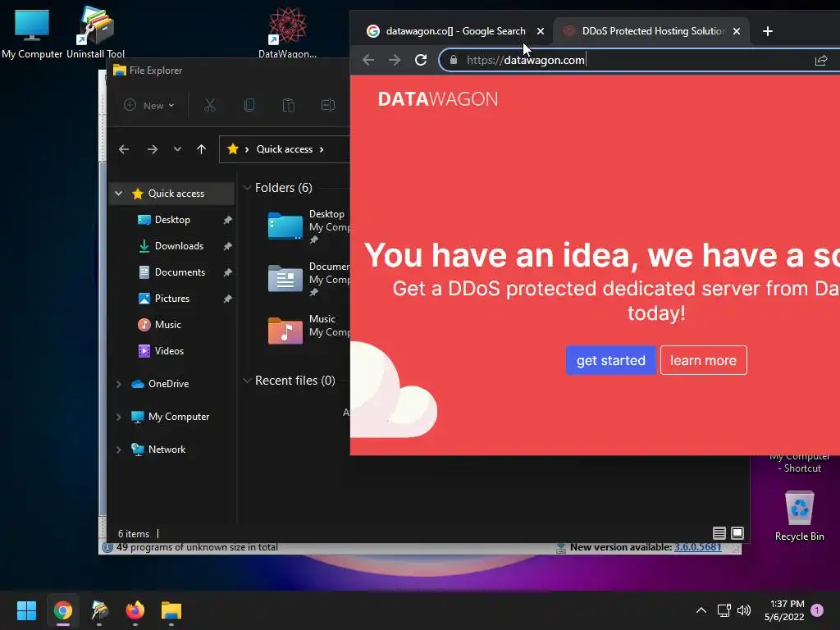840x630 pixels.
Task: Open version link 3.6.0.5681 in Uninstall Tool
Action: pos(697,547)
